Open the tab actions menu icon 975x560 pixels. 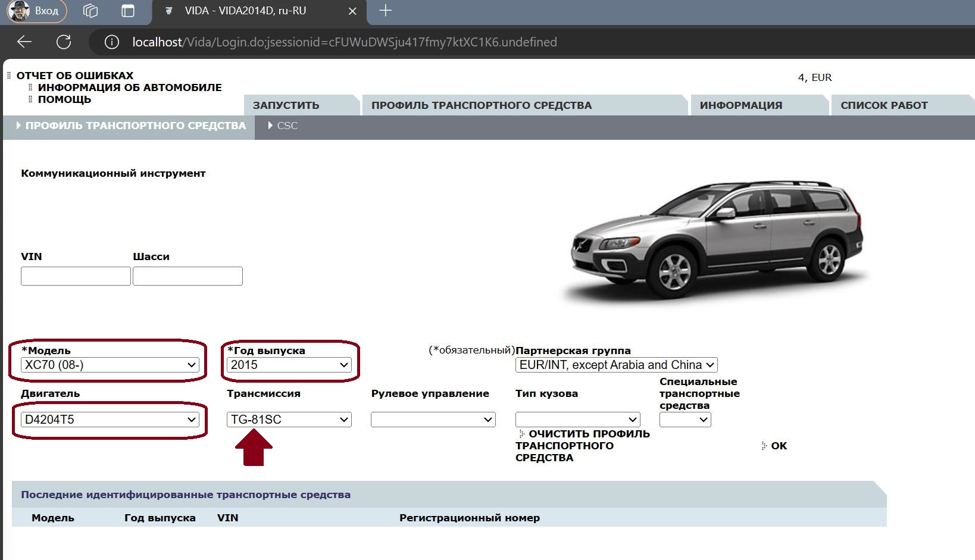[x=128, y=11]
